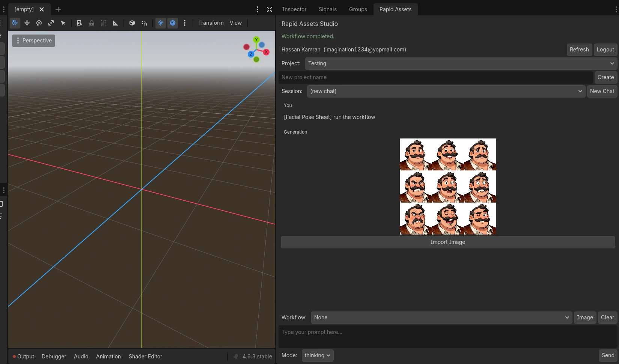The height and width of the screenshot is (364, 619).
Task: Open right dock three-dot options
Action: click(x=616, y=9)
